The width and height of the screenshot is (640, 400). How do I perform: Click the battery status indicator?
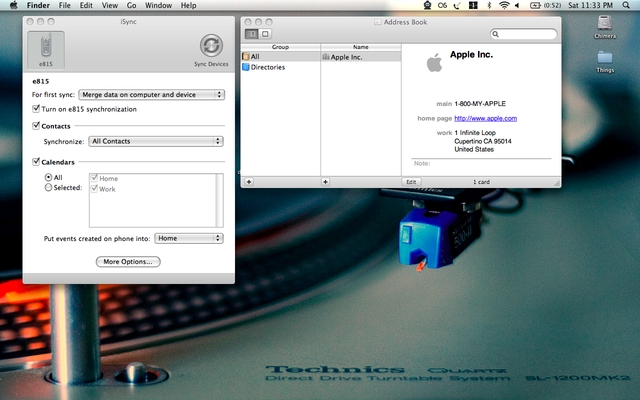coord(545,5)
